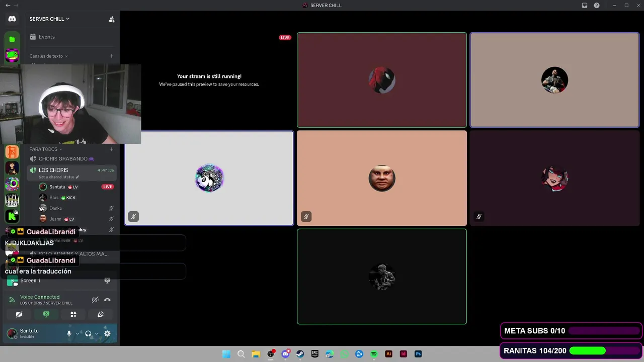Screen dimensions: 644x362
Task: Toggle headphones deafen
Action: (88, 333)
